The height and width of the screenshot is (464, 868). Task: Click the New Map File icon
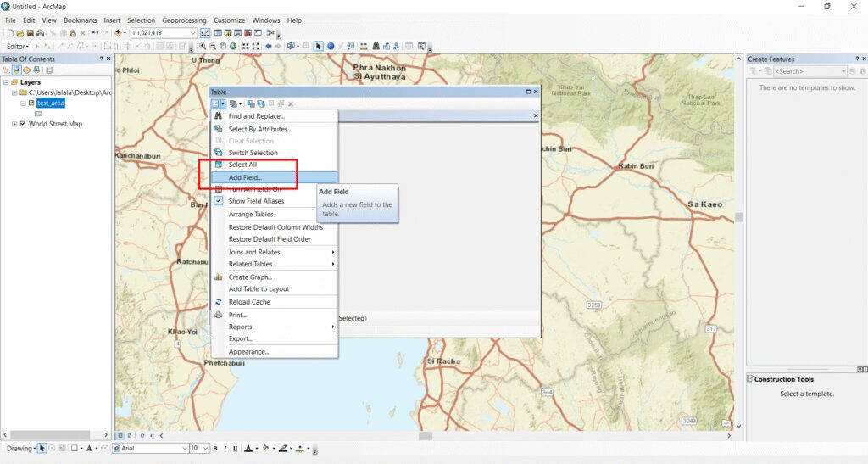pyautogui.click(x=10, y=33)
